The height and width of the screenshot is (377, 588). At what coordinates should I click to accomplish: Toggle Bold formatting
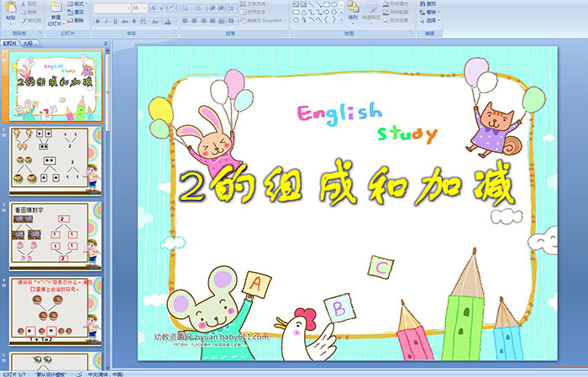[x=97, y=21]
